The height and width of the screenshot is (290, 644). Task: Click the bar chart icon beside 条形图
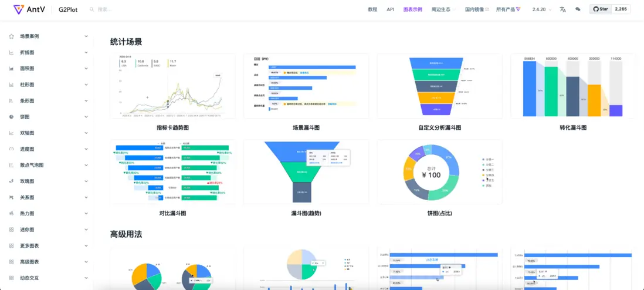click(x=12, y=100)
